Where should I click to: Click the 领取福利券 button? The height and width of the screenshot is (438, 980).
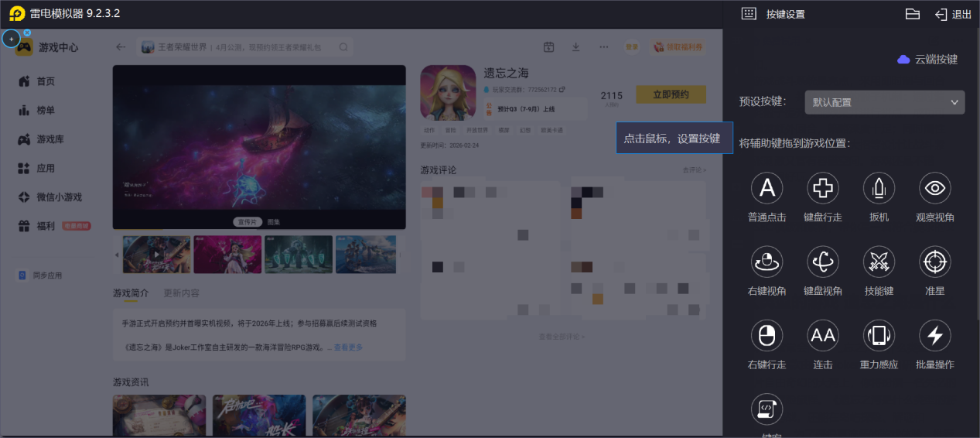pyautogui.click(x=678, y=47)
